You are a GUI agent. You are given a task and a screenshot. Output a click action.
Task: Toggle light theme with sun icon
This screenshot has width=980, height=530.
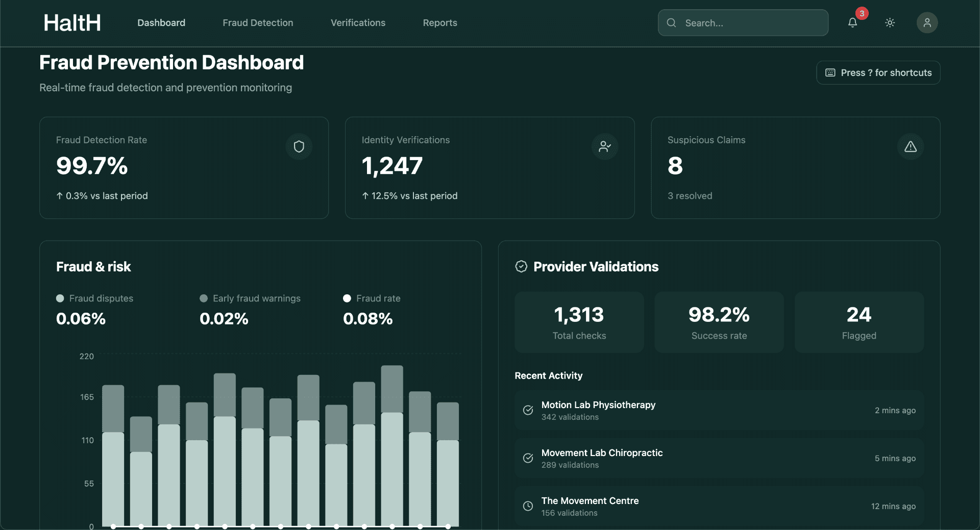pyautogui.click(x=890, y=23)
